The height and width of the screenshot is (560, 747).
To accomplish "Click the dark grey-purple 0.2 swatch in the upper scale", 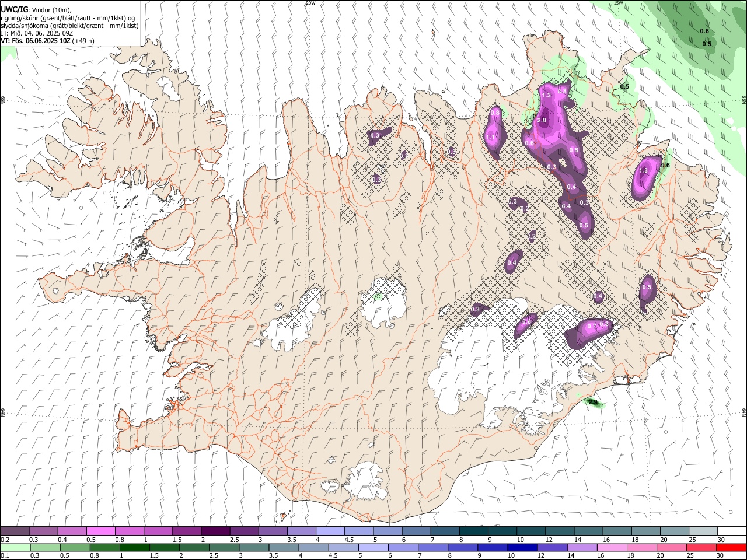I will [x=15, y=531].
